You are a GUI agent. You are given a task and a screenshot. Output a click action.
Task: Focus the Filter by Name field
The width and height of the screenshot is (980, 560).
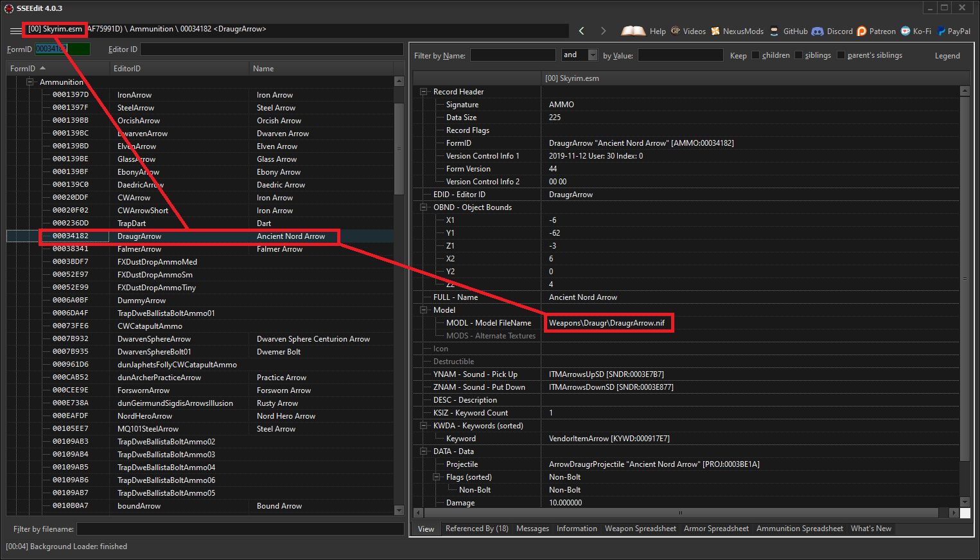513,55
